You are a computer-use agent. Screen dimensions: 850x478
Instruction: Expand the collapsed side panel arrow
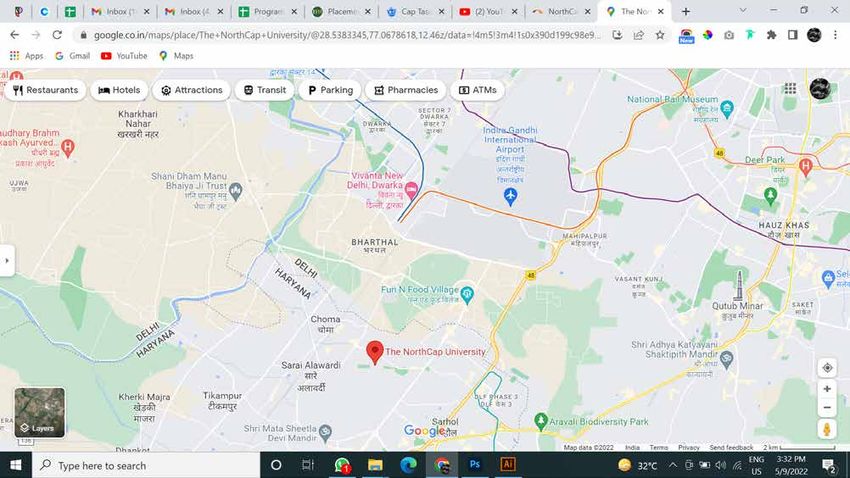point(7,261)
